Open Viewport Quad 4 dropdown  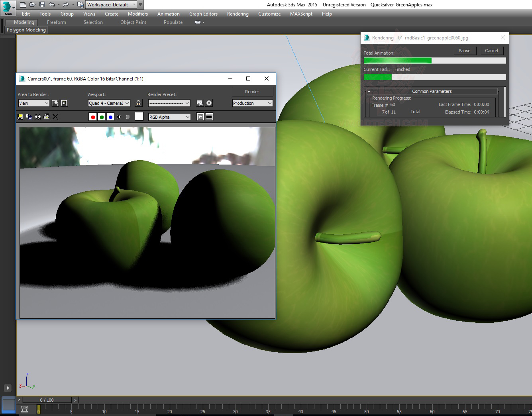[109, 103]
